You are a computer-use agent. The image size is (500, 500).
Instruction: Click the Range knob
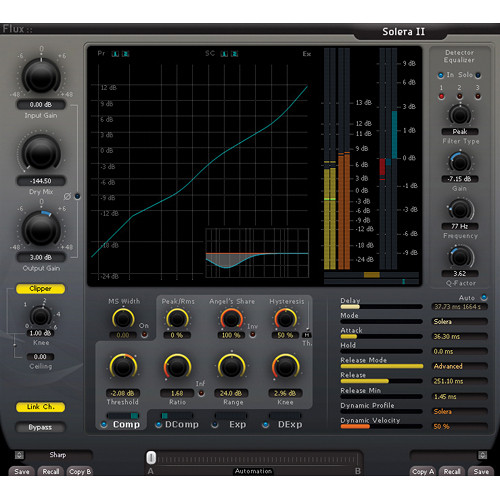click(231, 367)
